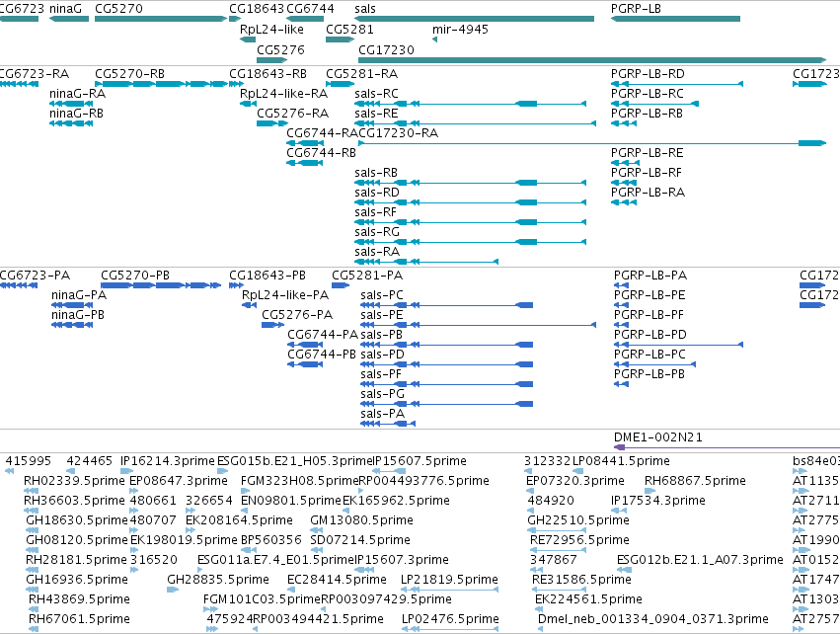Select the CG6744-PA protein label

(x=323, y=335)
